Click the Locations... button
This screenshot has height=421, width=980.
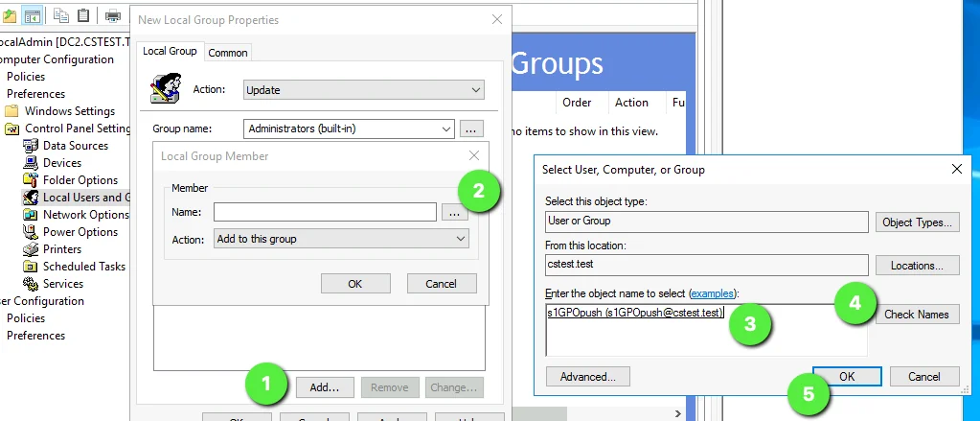tap(917, 266)
